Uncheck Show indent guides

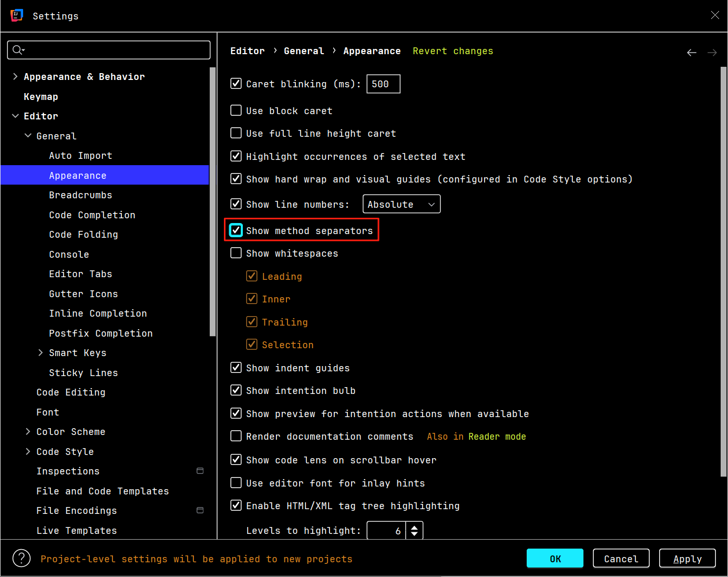click(237, 368)
